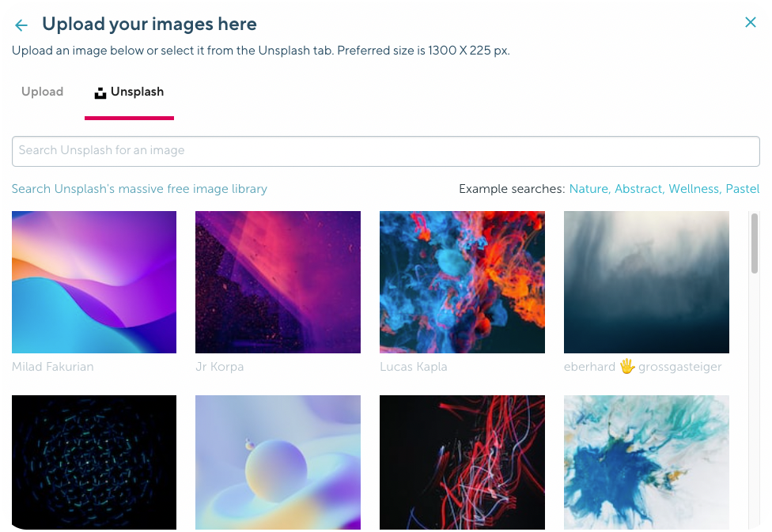Select the red light streaks thumbnail

462,463
